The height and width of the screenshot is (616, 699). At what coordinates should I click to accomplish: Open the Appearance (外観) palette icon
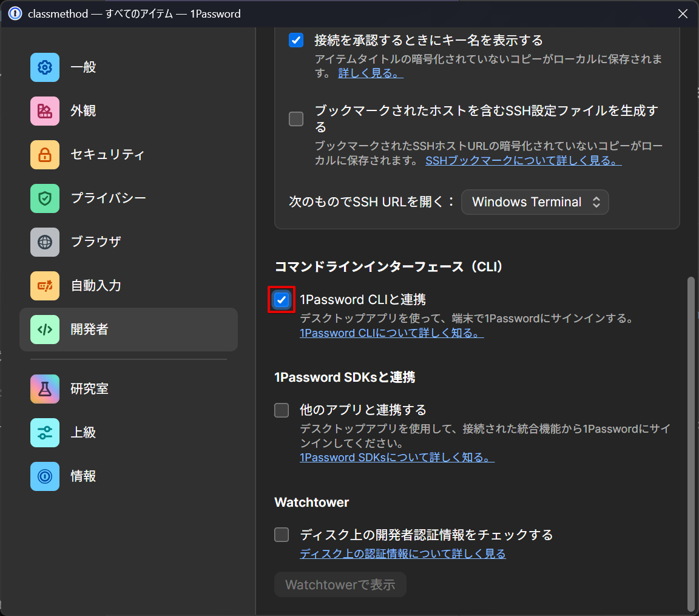tap(45, 111)
